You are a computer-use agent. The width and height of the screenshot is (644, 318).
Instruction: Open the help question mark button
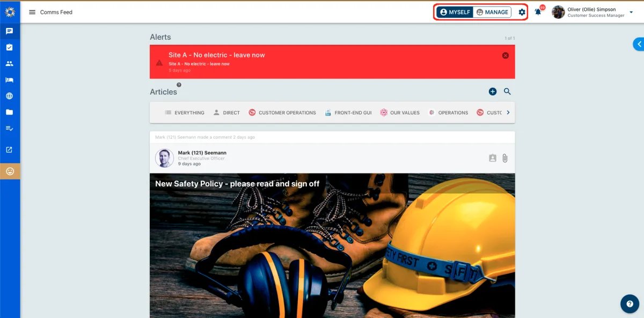pos(630,303)
